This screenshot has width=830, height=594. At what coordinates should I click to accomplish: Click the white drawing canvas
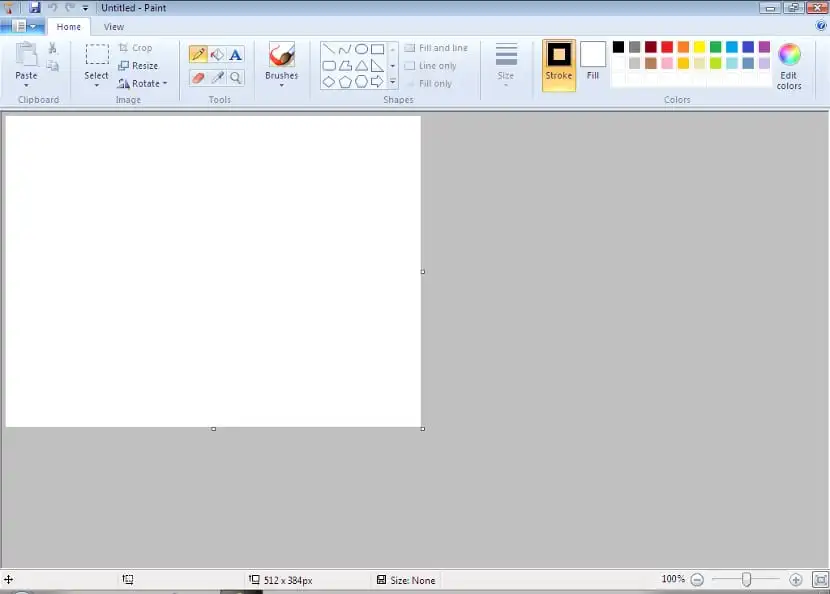[x=213, y=271]
